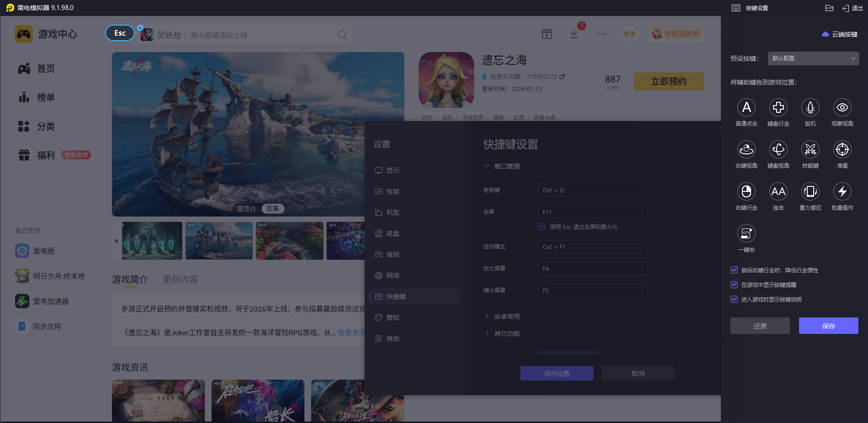Image resolution: width=868 pixels, height=423 pixels.
Task: Click the 还原 restore button
Action: click(760, 326)
